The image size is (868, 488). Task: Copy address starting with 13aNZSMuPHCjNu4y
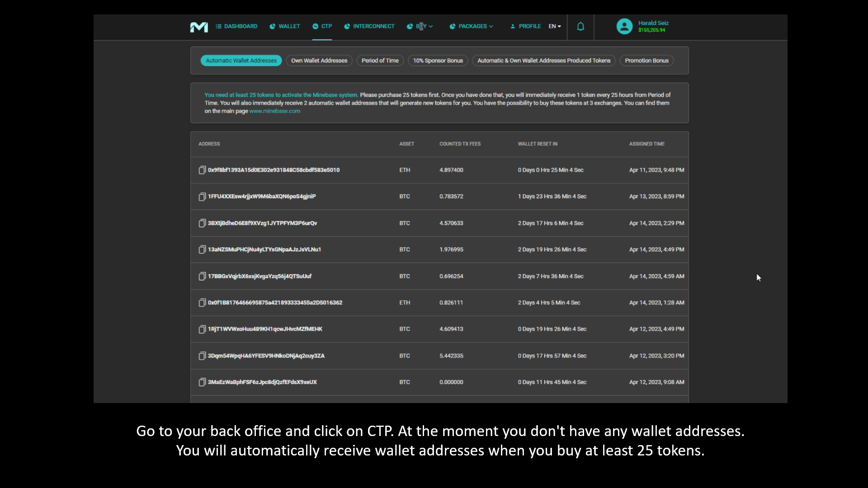coord(202,249)
